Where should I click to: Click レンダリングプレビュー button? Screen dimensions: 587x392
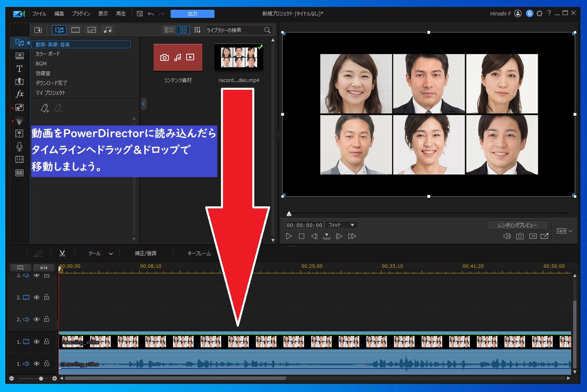pyautogui.click(x=517, y=225)
